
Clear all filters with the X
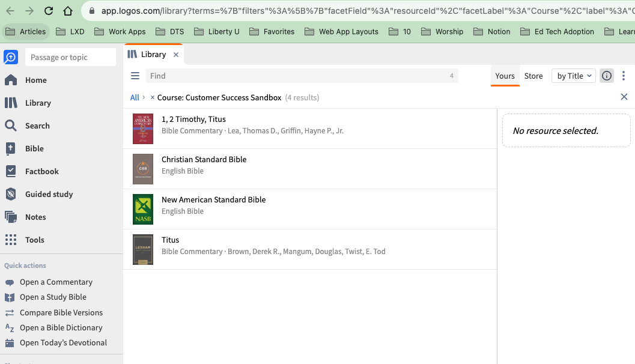[x=624, y=97]
